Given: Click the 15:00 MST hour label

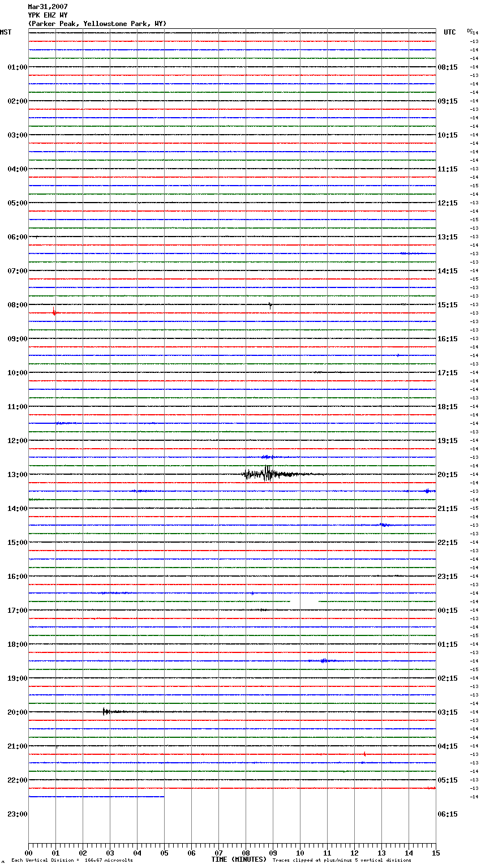Looking at the screenshot, I should [17, 543].
